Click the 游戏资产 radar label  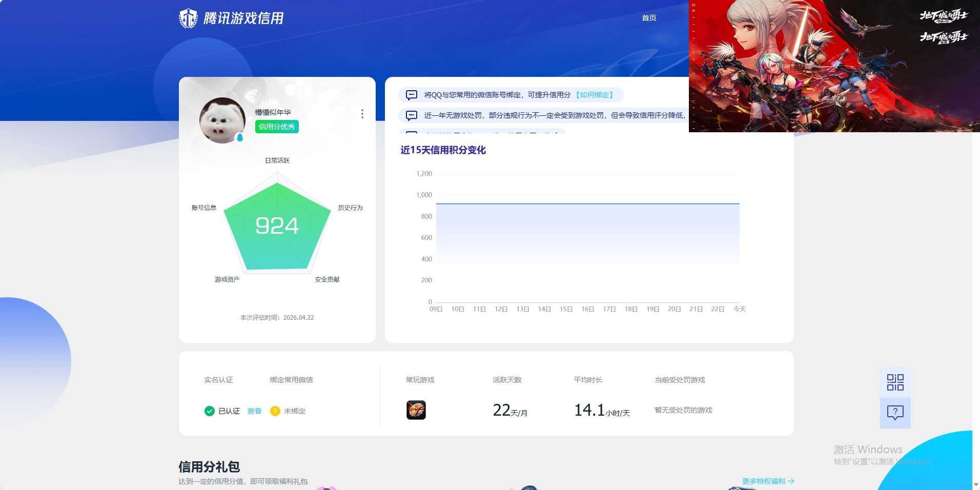point(227,279)
